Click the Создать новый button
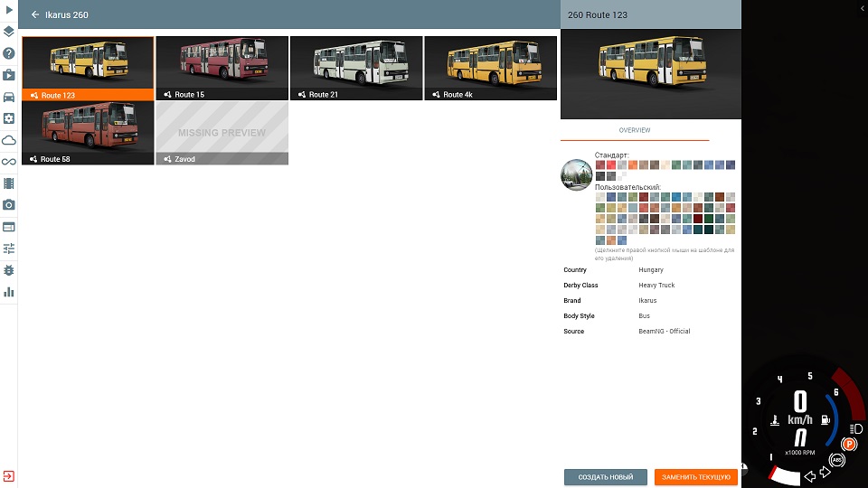The image size is (868, 488). (605, 477)
